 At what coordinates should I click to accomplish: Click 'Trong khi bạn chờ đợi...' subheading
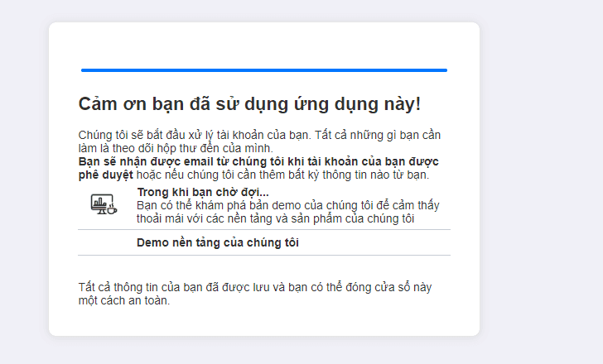tap(203, 192)
